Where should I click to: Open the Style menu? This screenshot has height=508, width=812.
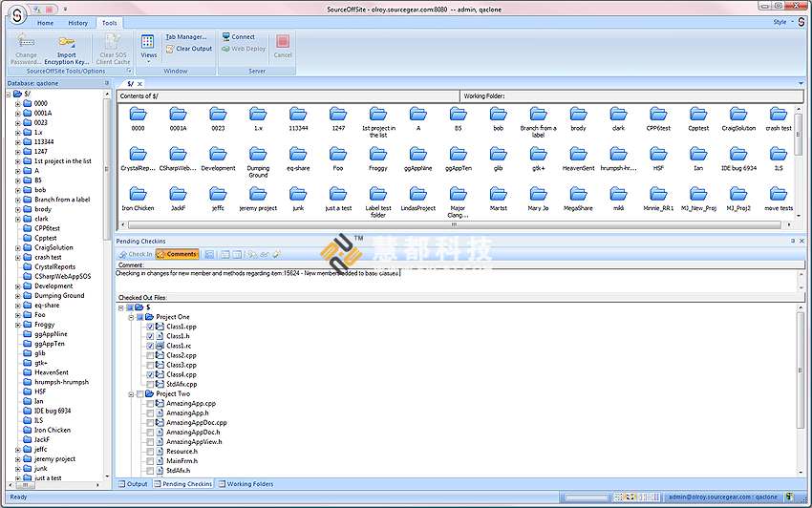(782, 22)
